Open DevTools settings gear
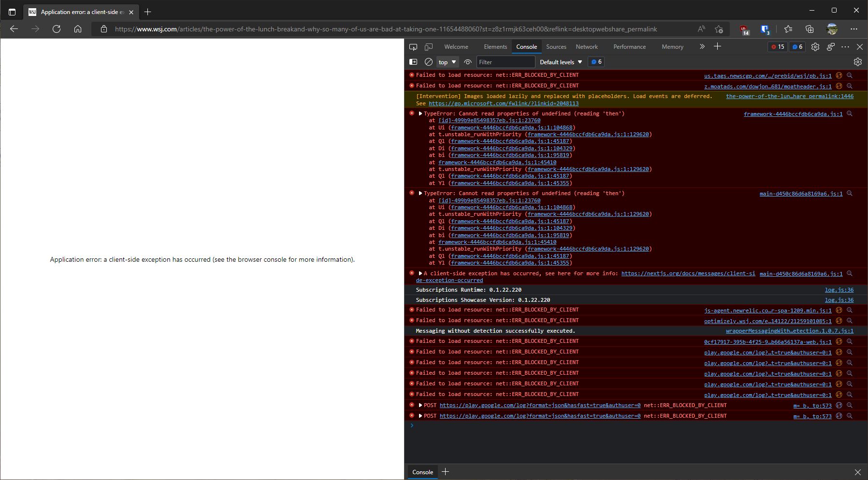The height and width of the screenshot is (480, 868). (x=815, y=46)
